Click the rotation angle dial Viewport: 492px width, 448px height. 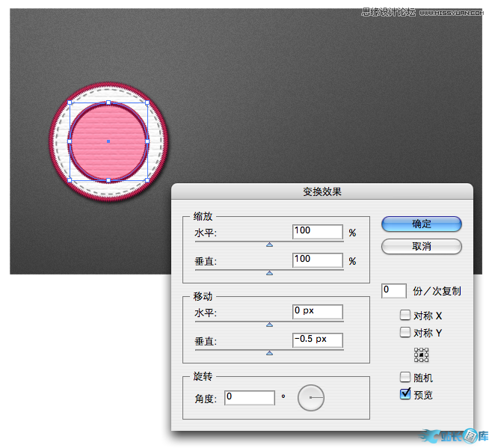coord(310,398)
